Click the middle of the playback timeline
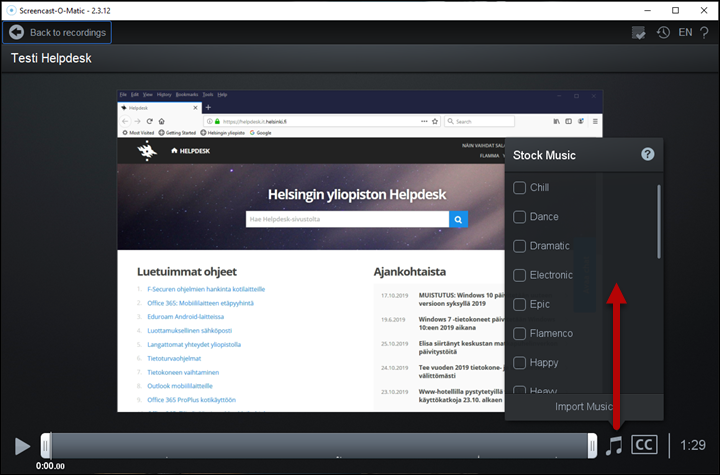The width and height of the screenshot is (720, 475). coord(319,446)
